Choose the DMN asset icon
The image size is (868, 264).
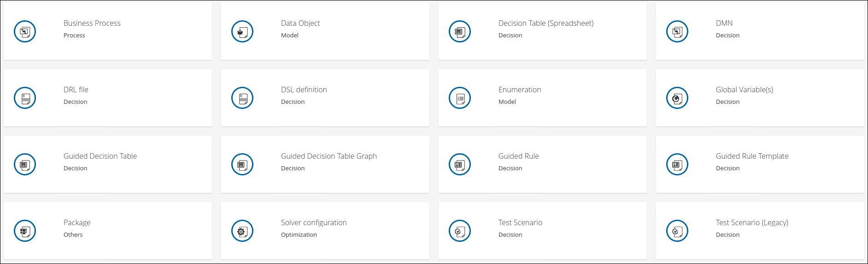click(x=677, y=31)
